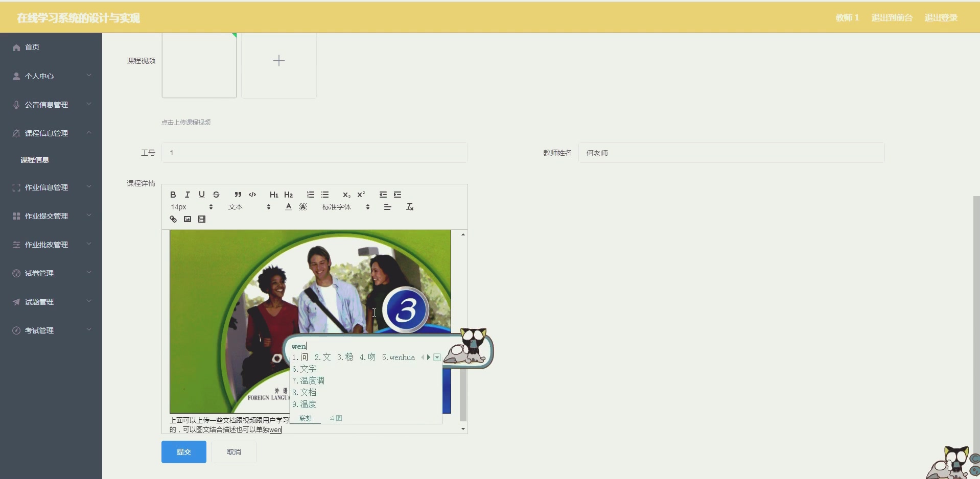Open the code view icon in the editor

pyautogui.click(x=252, y=195)
